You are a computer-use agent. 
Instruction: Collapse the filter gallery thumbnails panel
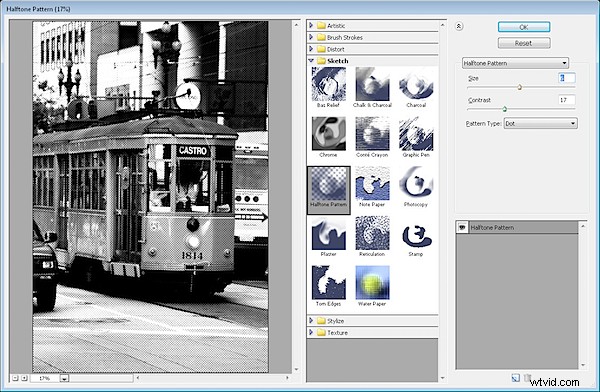[459, 26]
